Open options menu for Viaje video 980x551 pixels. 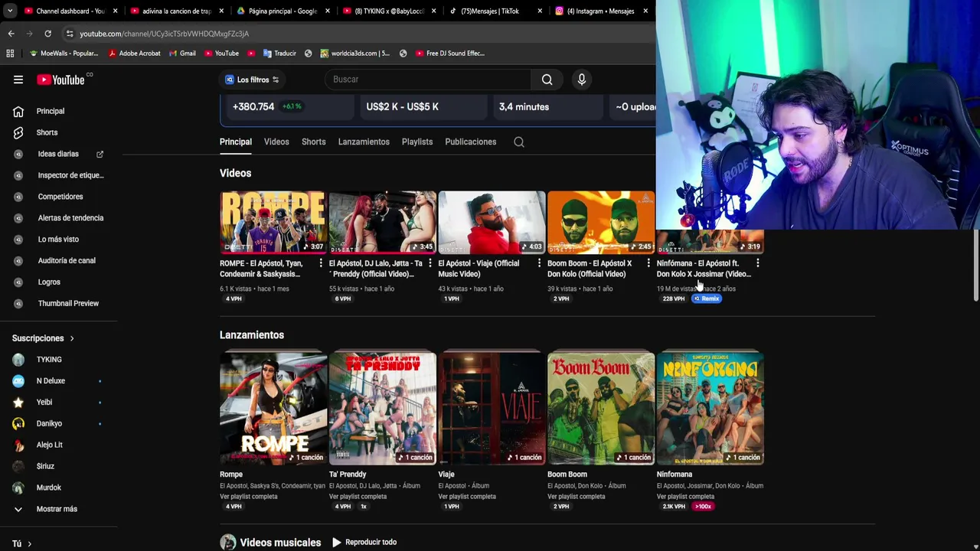[x=539, y=263]
